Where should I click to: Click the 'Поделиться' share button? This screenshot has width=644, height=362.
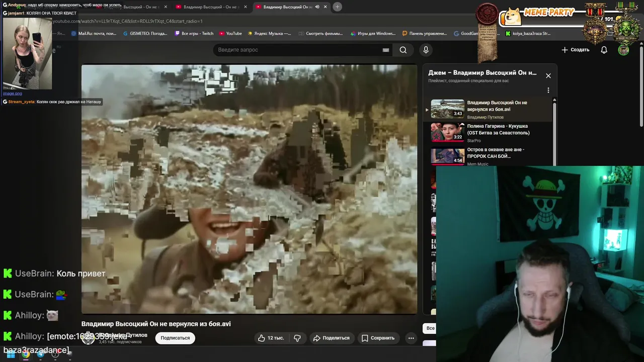click(331, 338)
